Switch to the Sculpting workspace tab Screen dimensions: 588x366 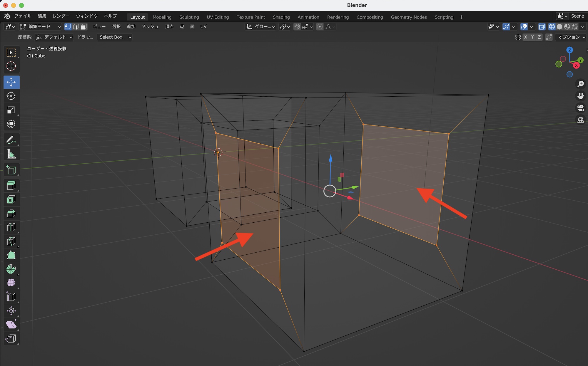point(189,17)
